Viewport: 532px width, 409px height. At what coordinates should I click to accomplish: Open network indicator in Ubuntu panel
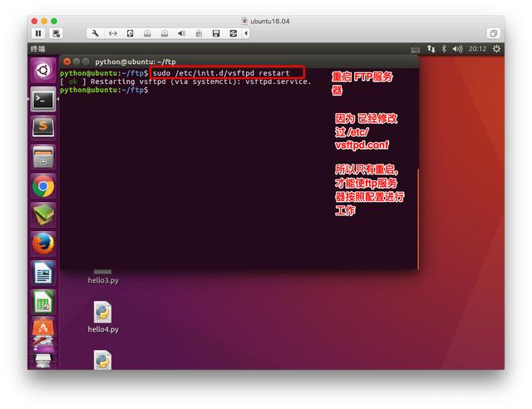point(431,49)
